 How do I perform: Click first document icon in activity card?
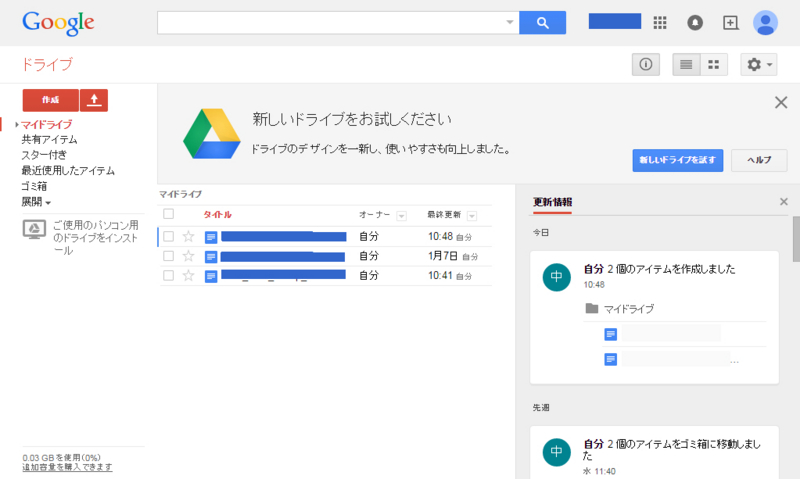610,334
